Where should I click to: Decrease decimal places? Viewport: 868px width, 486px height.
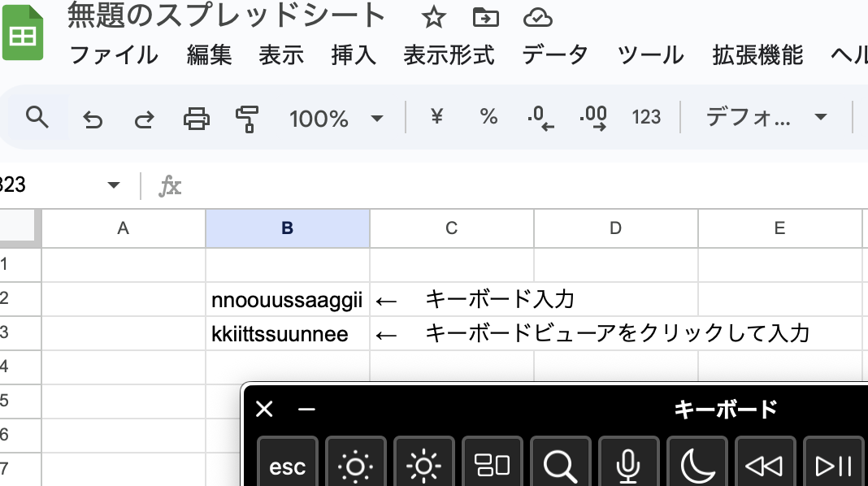(x=540, y=119)
